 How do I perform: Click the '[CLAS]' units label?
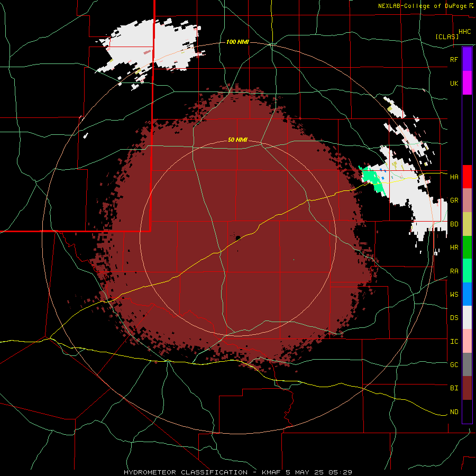tap(447, 36)
